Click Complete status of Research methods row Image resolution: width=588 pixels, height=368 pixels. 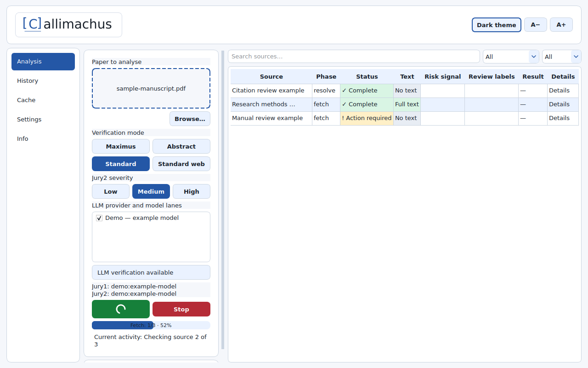[367, 104]
